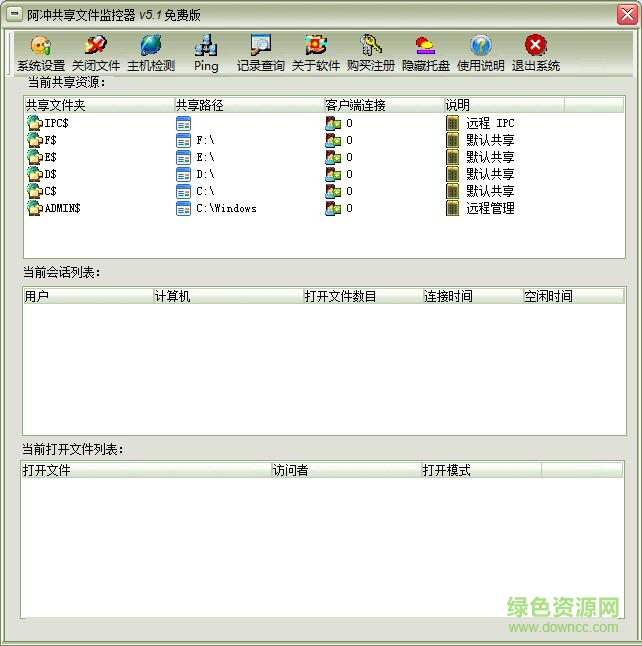Image resolution: width=642 pixels, height=646 pixels.
Task: Click description icon beside 远程管理
Action: click(452, 208)
